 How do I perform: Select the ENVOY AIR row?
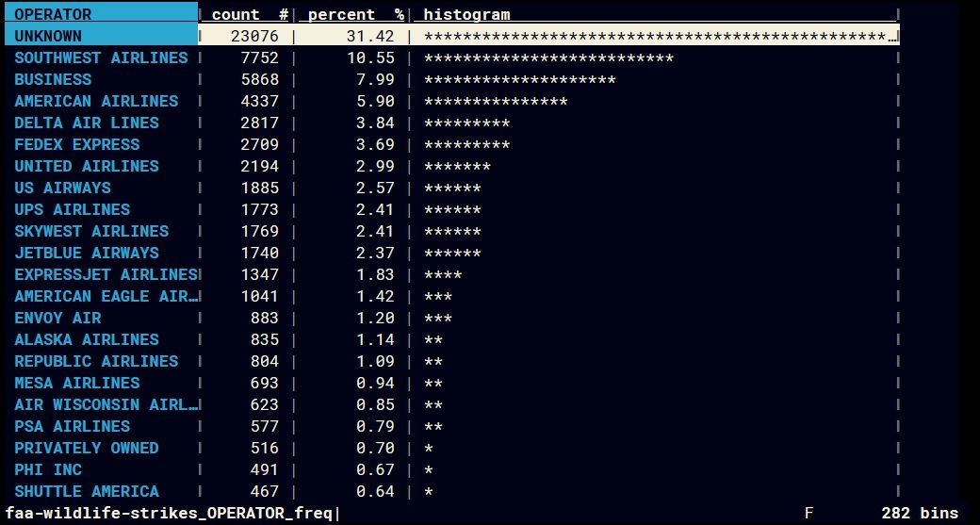[x=452, y=318]
